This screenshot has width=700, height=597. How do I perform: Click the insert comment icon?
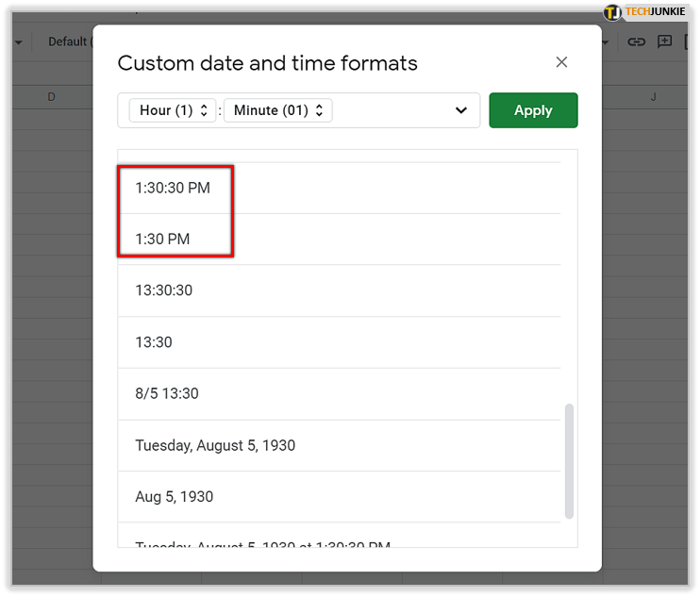pyautogui.click(x=664, y=41)
